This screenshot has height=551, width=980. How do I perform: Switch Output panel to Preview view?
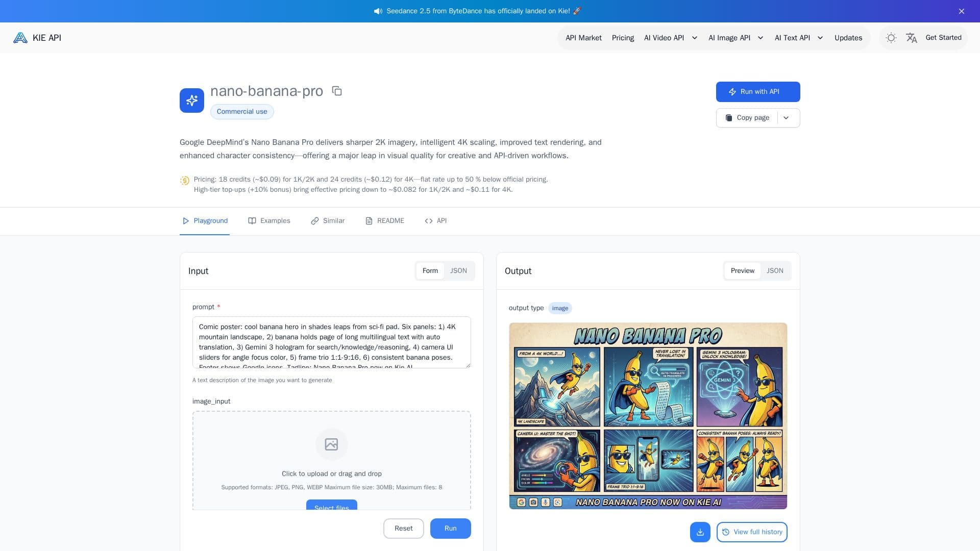(x=743, y=271)
